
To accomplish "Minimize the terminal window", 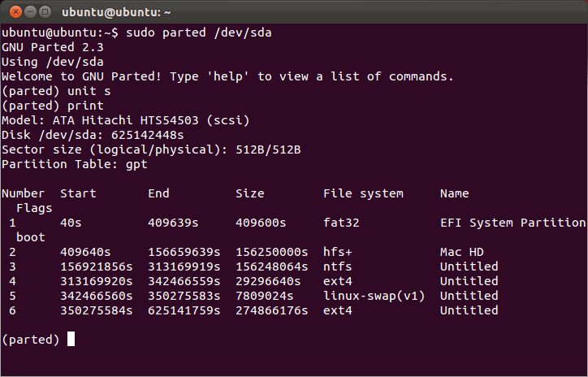I will (x=30, y=12).
